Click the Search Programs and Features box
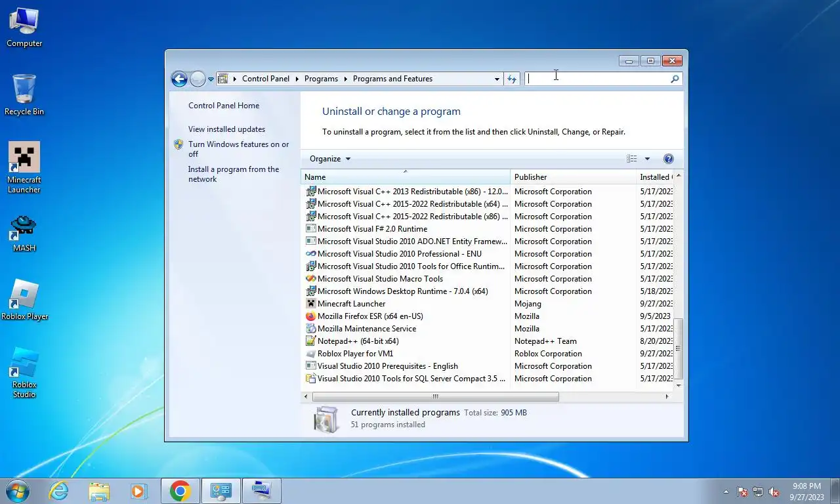840x504 pixels. [x=598, y=79]
